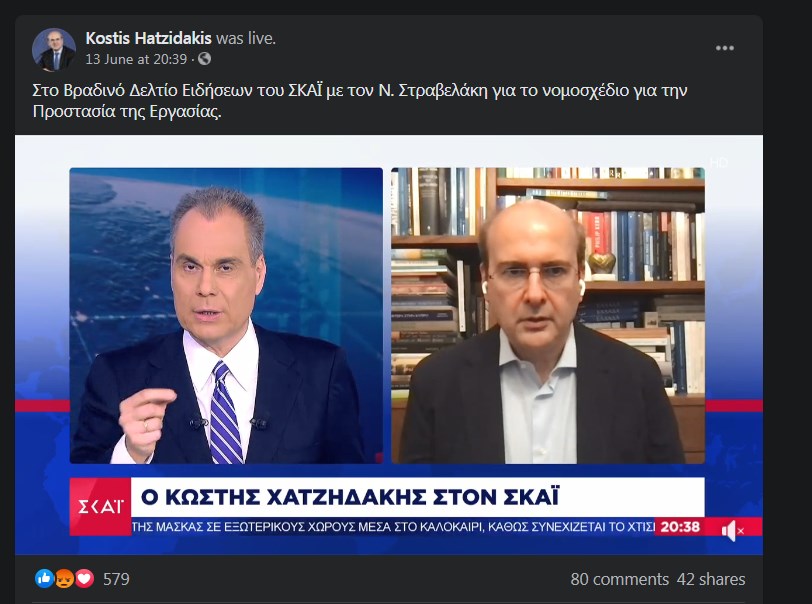Click the red heart Love reaction icon
The width and height of the screenshot is (812, 604).
(84, 579)
